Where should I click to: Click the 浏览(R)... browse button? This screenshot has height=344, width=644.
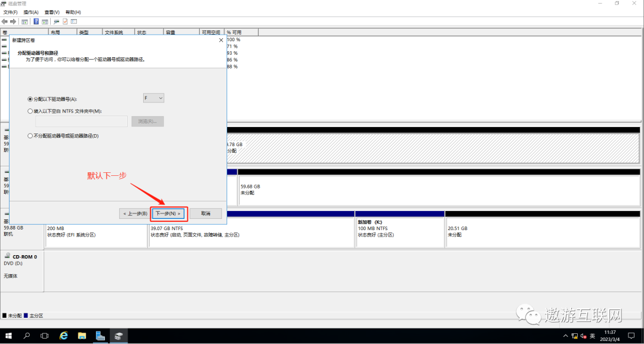point(147,122)
